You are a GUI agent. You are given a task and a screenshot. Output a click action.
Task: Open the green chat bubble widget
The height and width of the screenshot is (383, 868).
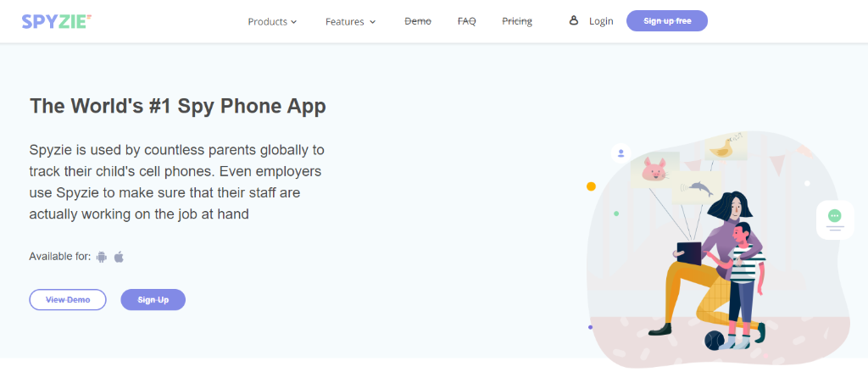point(835,219)
